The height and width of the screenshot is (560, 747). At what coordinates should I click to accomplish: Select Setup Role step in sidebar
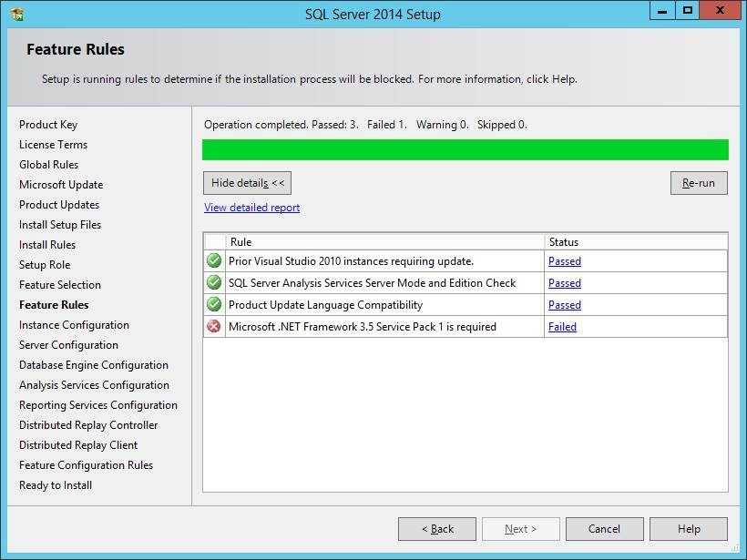point(45,265)
